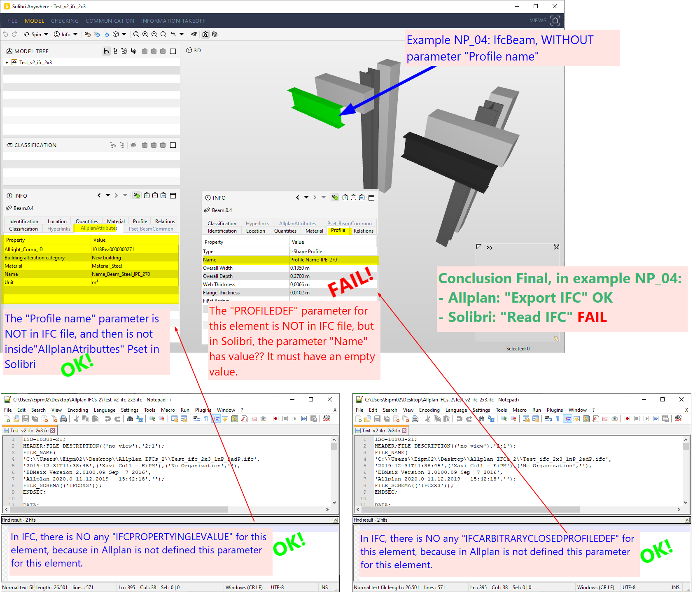The height and width of the screenshot is (597, 700).
Task: Open the Hyperlinks tab in floating Info panel
Action: pos(257,223)
